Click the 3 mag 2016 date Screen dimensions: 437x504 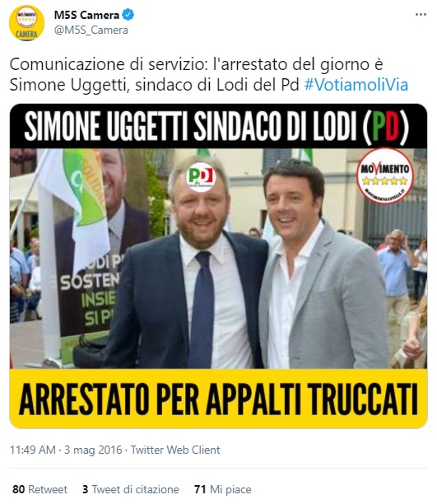point(93,450)
